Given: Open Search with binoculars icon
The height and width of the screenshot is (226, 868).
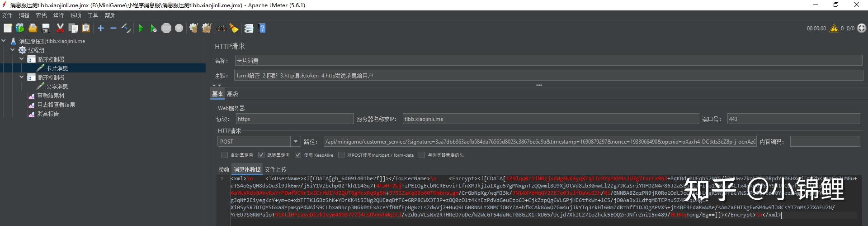Looking at the screenshot, I should click(221, 28).
